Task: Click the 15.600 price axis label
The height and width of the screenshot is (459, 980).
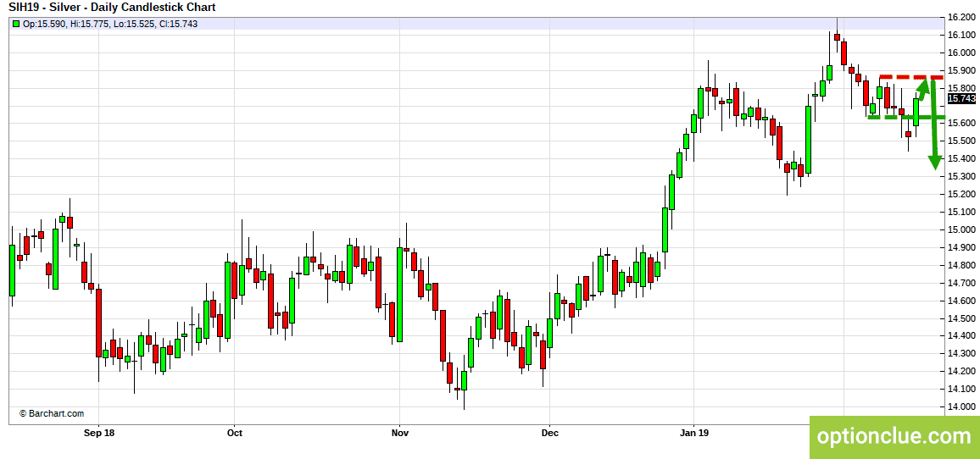Action: pyautogui.click(x=962, y=124)
